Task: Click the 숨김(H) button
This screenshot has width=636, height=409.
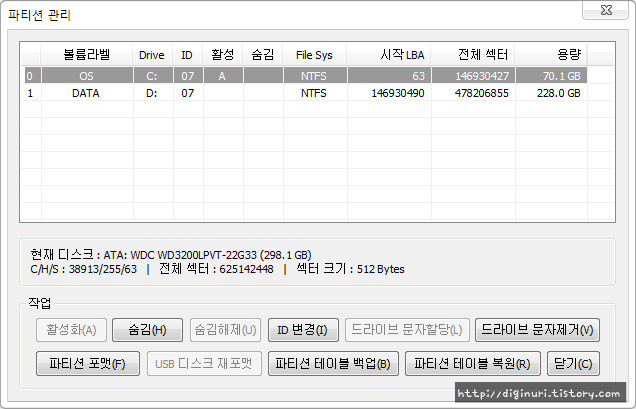Action: tap(147, 330)
